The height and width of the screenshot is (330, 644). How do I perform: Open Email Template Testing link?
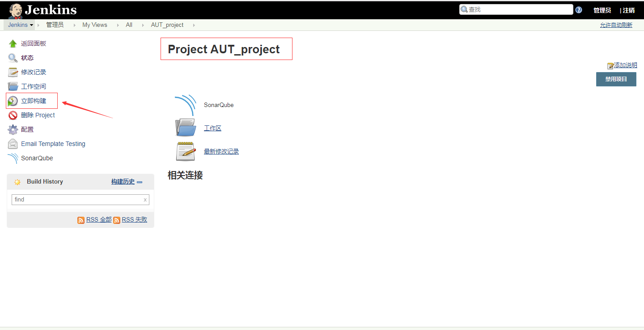click(53, 144)
